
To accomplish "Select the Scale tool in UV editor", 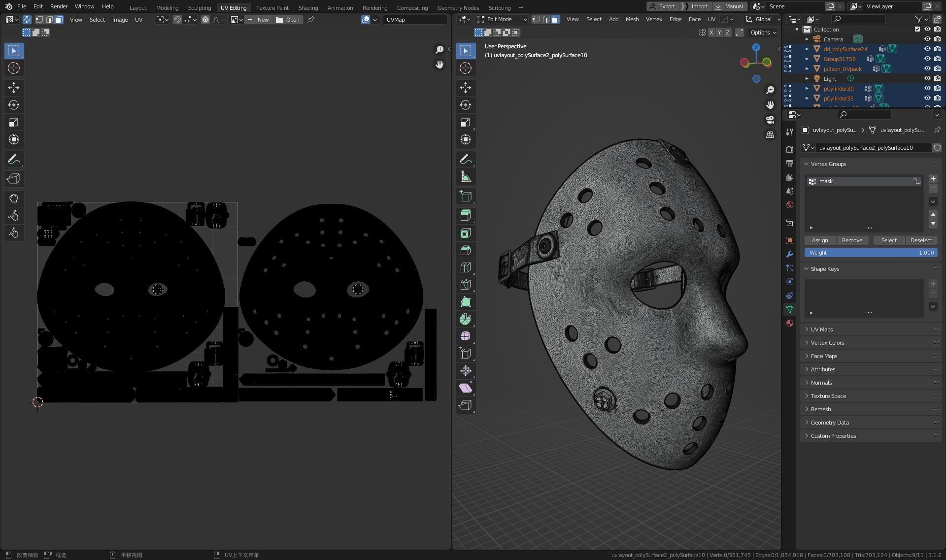I will (x=14, y=122).
